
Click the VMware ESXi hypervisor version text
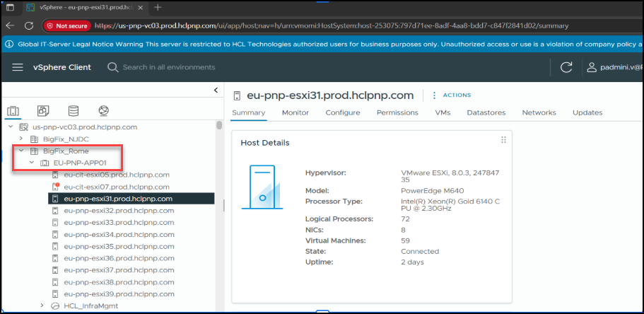coord(450,176)
